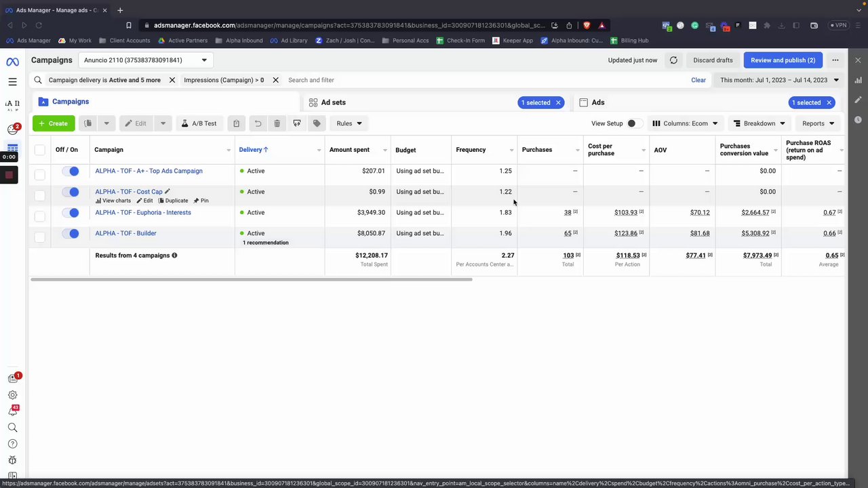Open the hamburger menu in left sidebar
The width and height of the screenshot is (868, 488).
(x=12, y=82)
